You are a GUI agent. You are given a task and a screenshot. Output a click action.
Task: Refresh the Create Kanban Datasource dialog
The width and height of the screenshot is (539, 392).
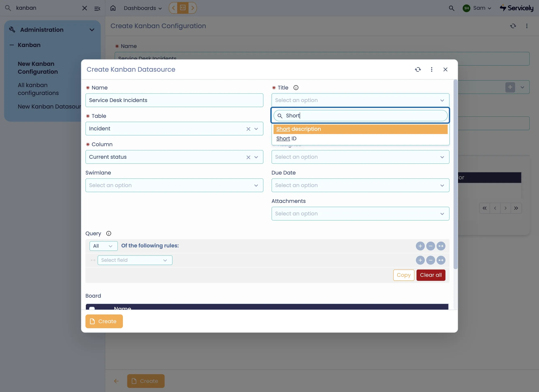[x=418, y=69]
